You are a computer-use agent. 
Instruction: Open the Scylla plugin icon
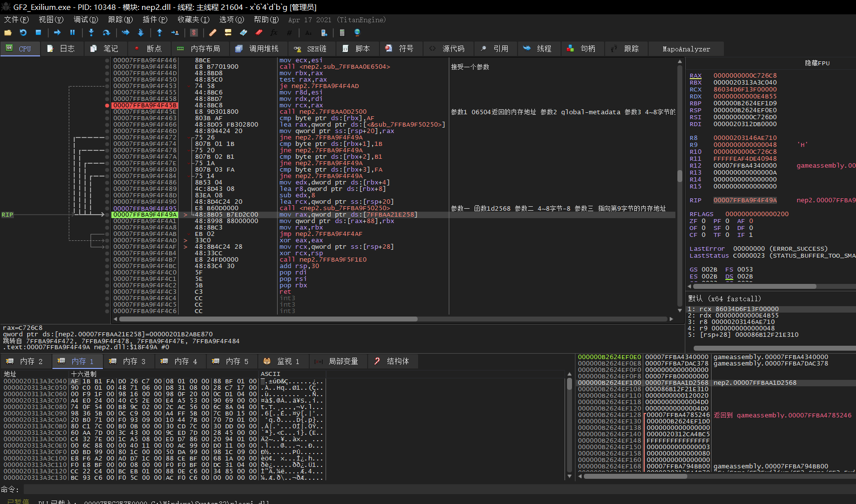194,33
